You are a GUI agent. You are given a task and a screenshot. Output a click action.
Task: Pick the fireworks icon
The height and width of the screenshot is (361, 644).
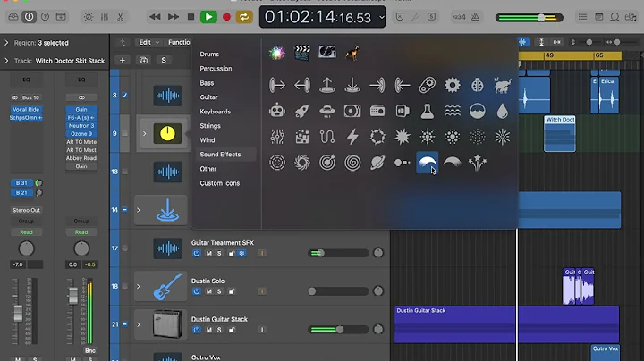[478, 163]
